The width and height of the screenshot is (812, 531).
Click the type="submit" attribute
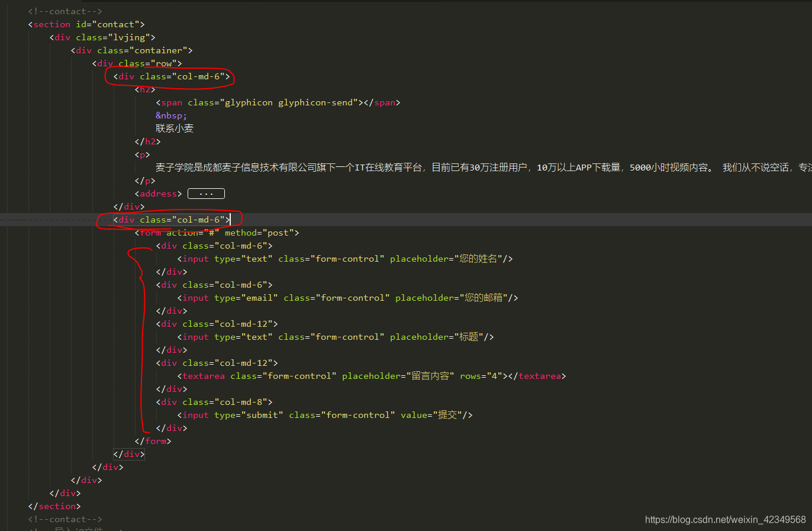tap(249, 415)
